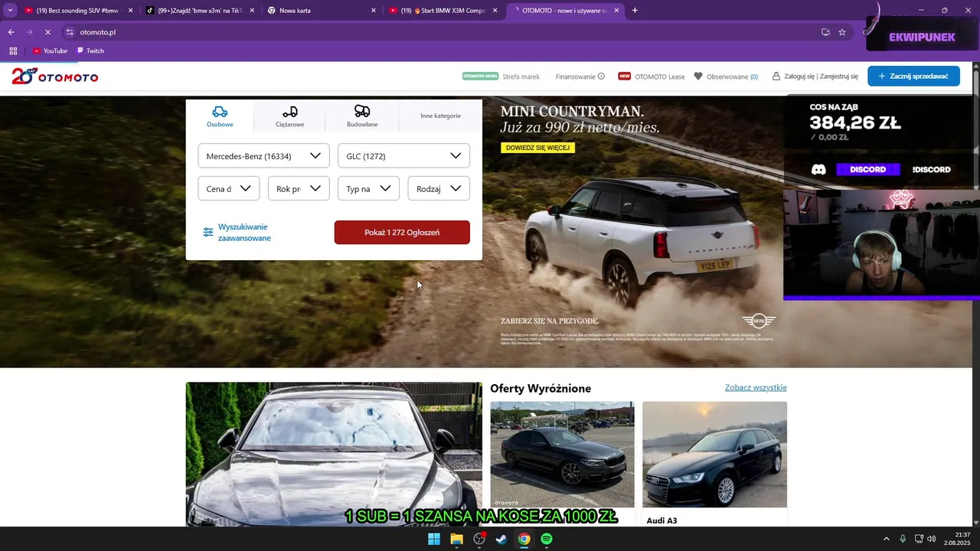Screen dimensions: 980x551
Task: Expand the Cena do price dropdown
Action: [x=228, y=188]
